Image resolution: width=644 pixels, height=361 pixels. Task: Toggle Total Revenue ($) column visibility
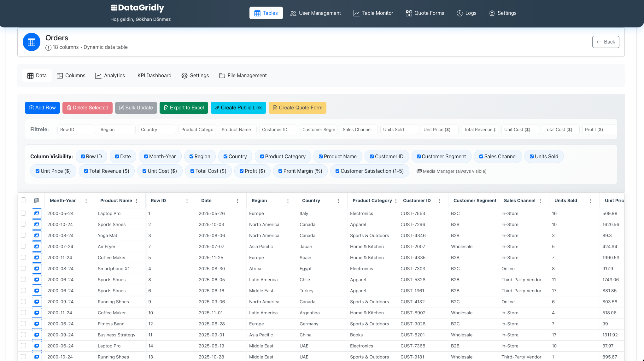tap(86, 171)
